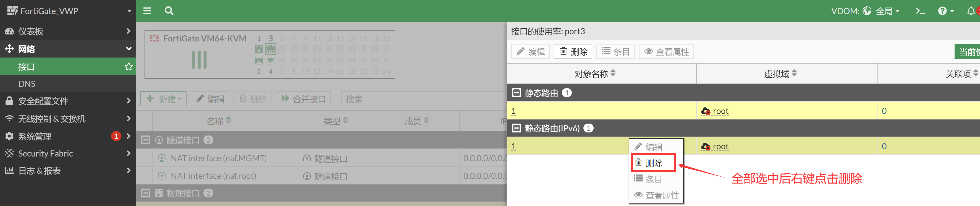Toggle the hamburger sidebar menu icon

147,11
